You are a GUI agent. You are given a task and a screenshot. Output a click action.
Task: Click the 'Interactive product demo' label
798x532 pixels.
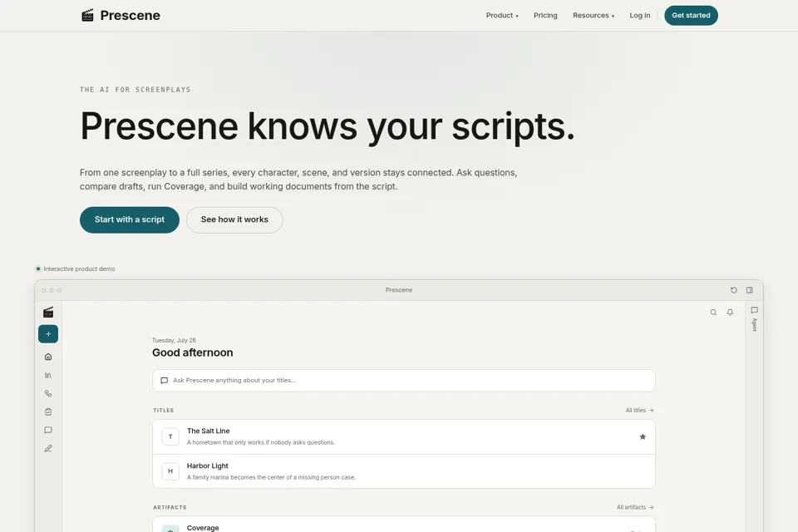(80, 268)
